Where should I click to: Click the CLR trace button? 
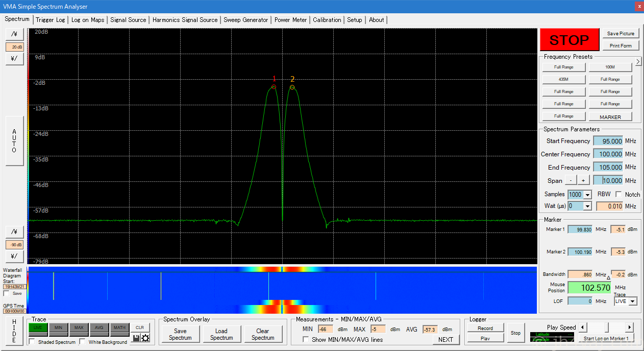(140, 327)
